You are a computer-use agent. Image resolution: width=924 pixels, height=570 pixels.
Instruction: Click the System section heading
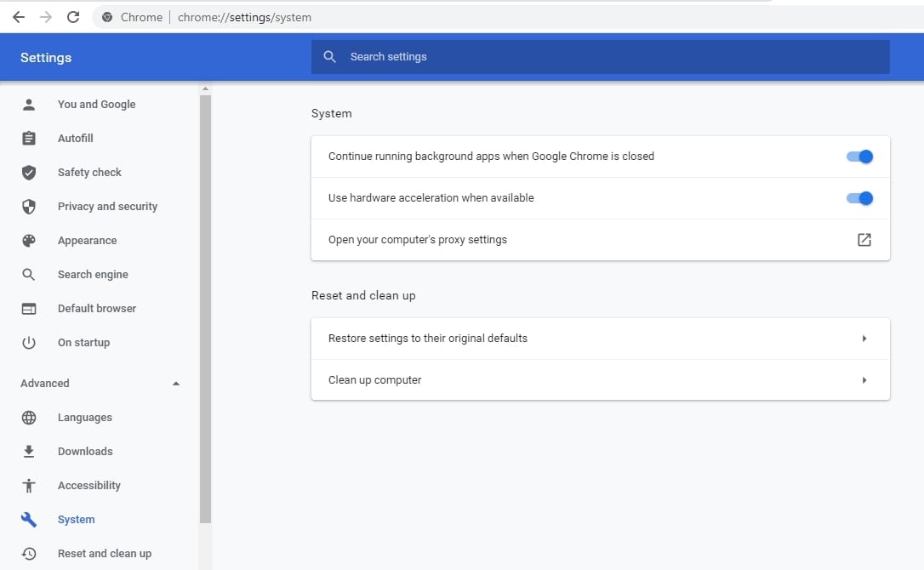[x=331, y=113]
